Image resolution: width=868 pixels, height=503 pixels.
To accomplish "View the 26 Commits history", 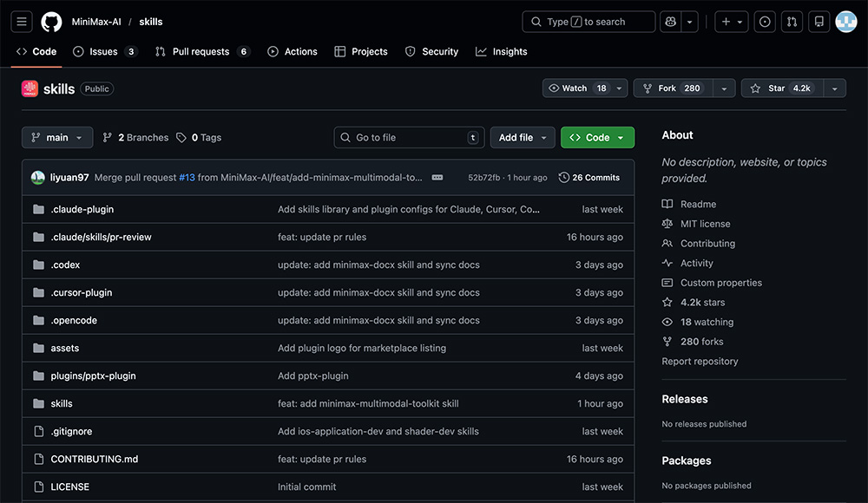I will point(589,178).
